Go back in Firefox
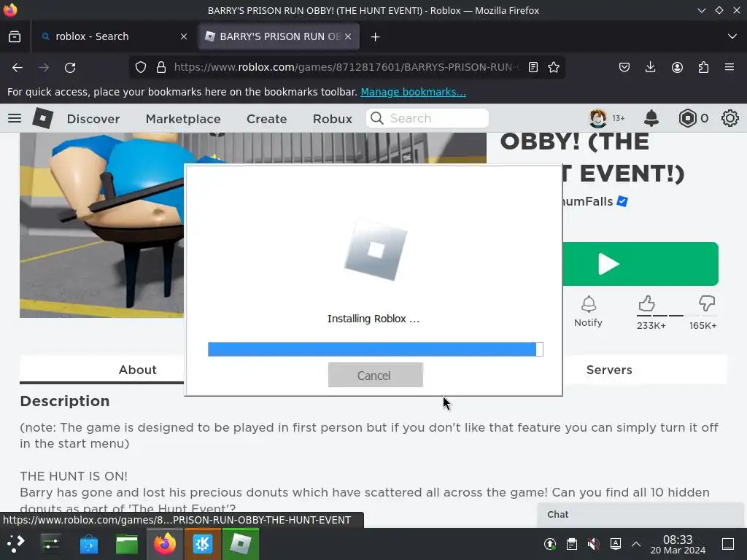This screenshot has height=560, width=747. click(18, 68)
